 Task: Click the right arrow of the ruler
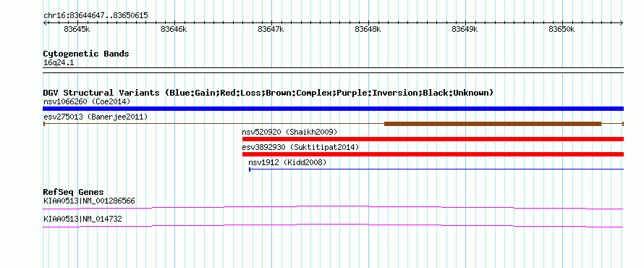click(x=622, y=22)
